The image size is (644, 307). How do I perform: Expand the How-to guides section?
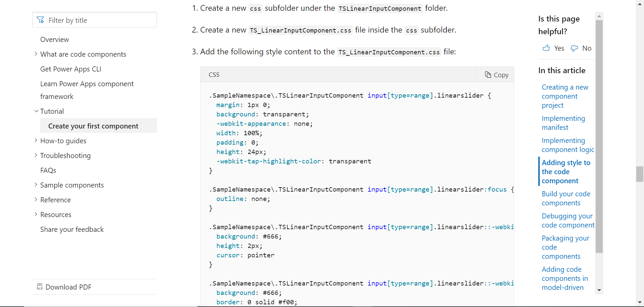coord(36,140)
